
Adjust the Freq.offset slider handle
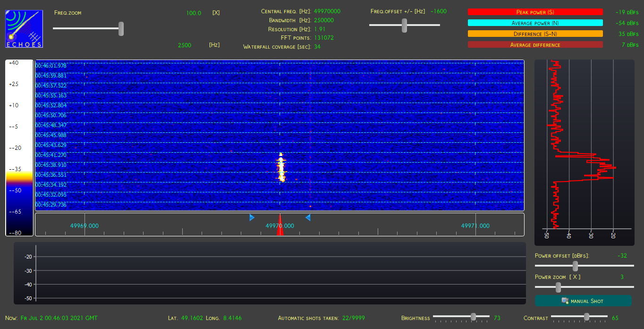[x=404, y=25]
